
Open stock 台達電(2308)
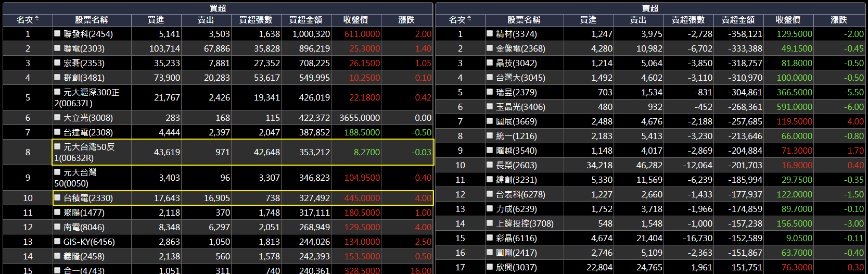point(88,132)
